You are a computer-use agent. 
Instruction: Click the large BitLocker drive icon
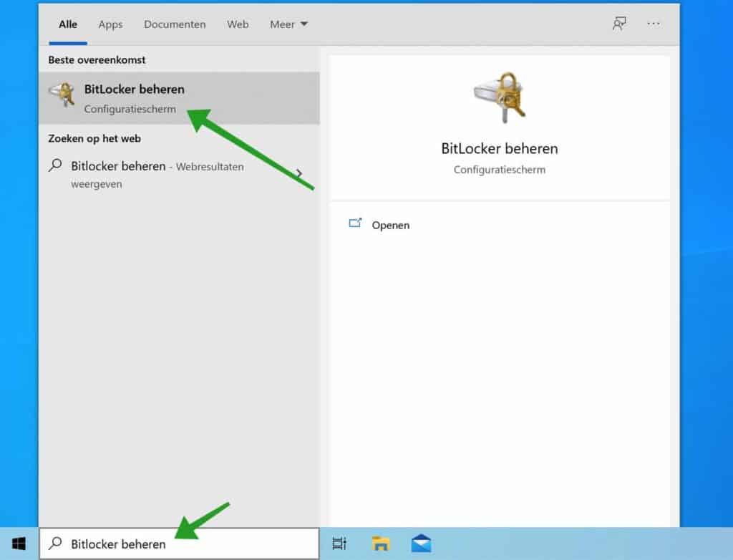click(x=497, y=95)
